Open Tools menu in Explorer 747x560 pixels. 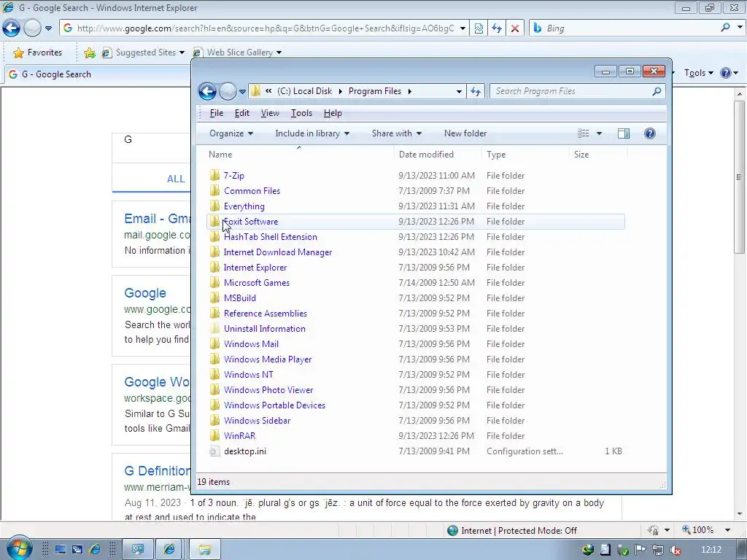point(301,113)
